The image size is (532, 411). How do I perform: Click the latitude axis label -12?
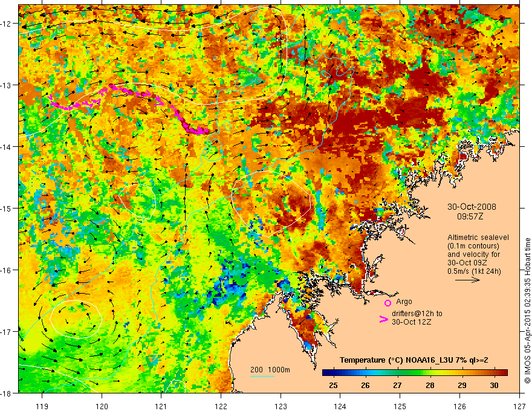(7, 24)
